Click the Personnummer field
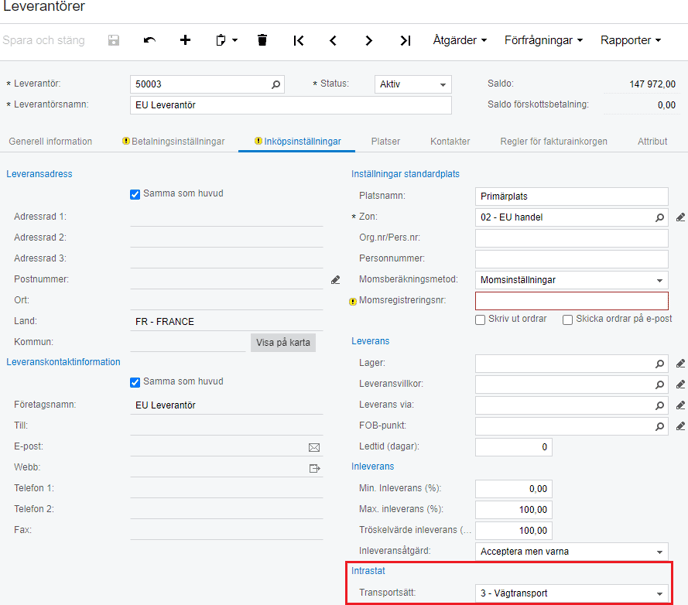Image resolution: width=688 pixels, height=605 pixels. tap(572, 259)
